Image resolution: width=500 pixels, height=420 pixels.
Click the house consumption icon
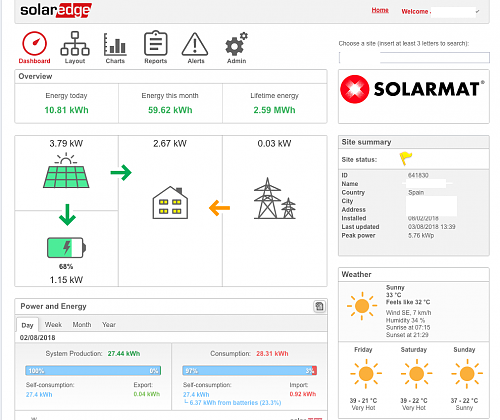click(x=170, y=203)
